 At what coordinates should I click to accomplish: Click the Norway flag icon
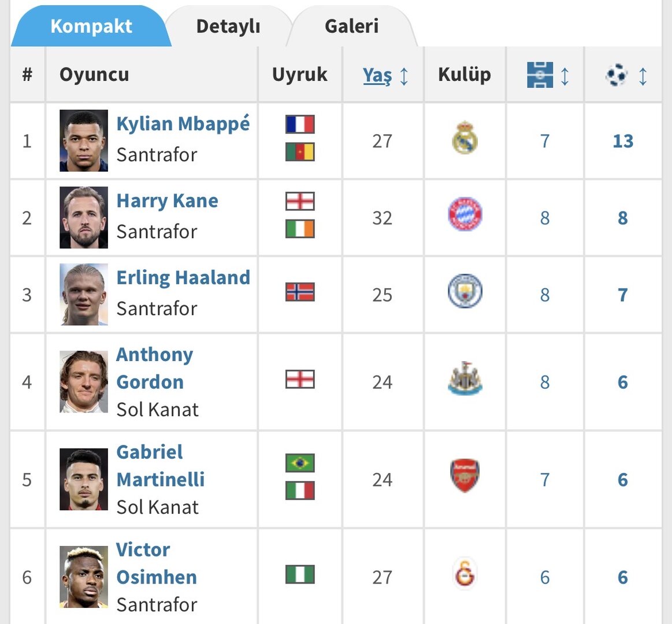(x=300, y=292)
